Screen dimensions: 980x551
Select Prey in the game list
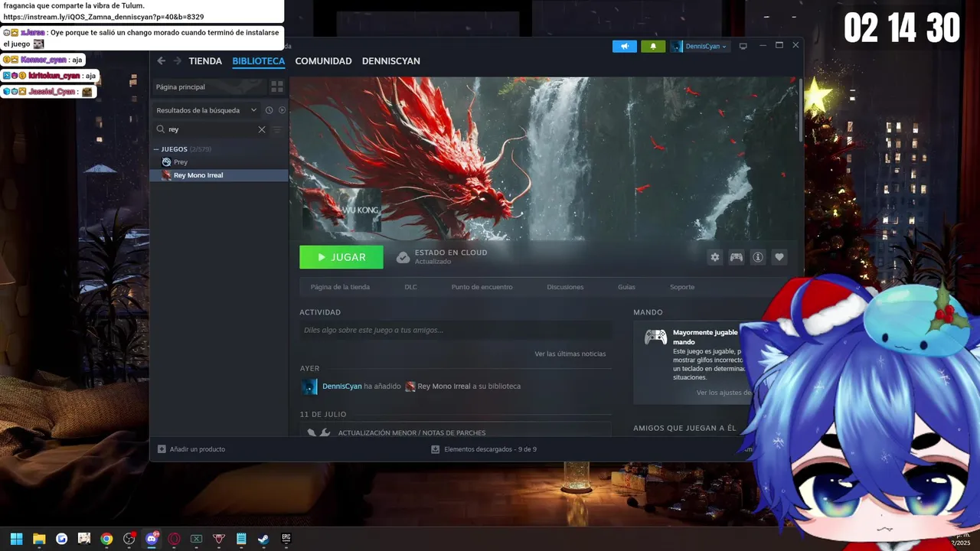pyautogui.click(x=181, y=162)
